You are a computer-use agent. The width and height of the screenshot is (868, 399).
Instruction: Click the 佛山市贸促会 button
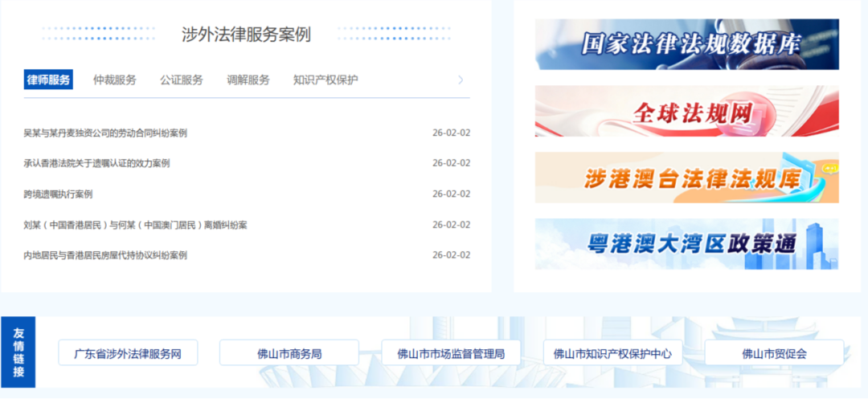tap(774, 352)
